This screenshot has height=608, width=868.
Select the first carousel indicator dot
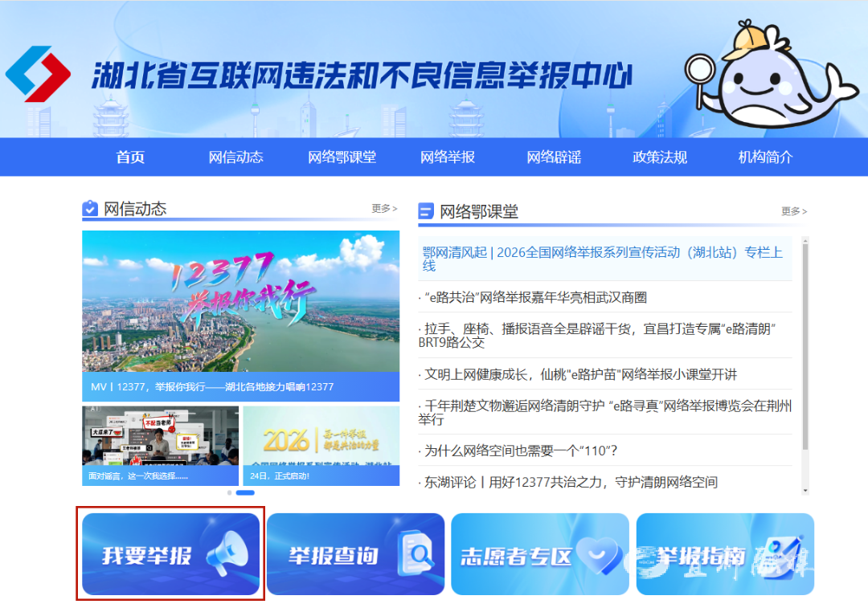pos(229,492)
